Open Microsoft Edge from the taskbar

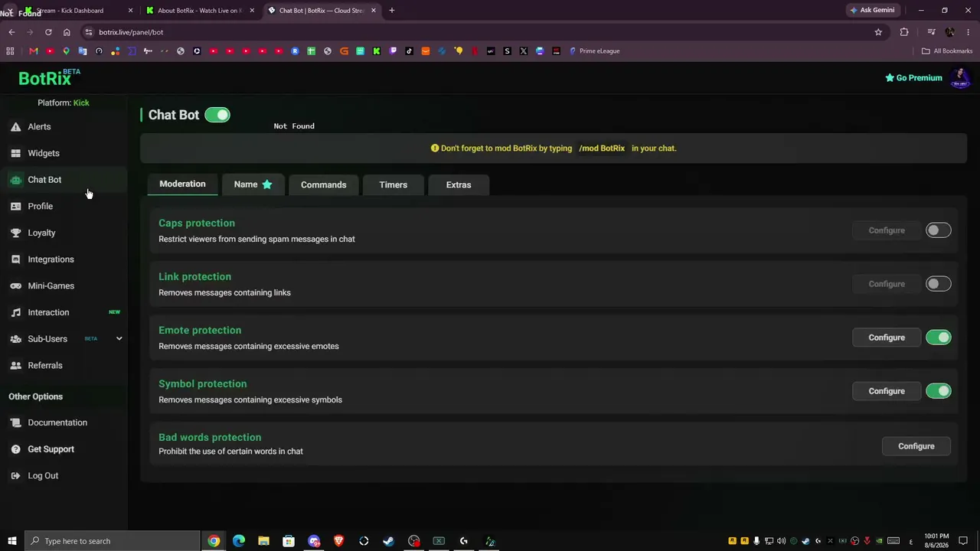[x=239, y=541]
